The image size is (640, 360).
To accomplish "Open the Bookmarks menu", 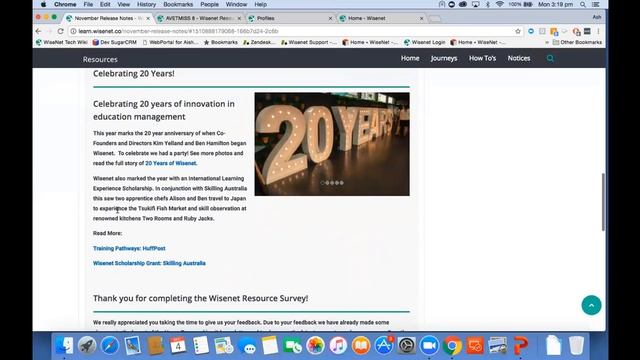I will pyautogui.click(x=178, y=4).
